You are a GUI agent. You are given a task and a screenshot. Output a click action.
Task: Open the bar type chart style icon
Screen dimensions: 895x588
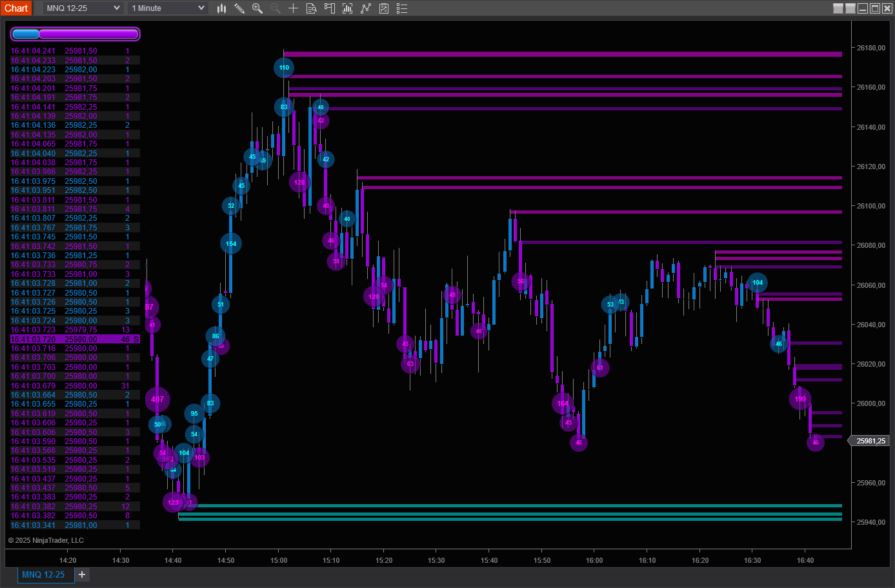tap(221, 8)
